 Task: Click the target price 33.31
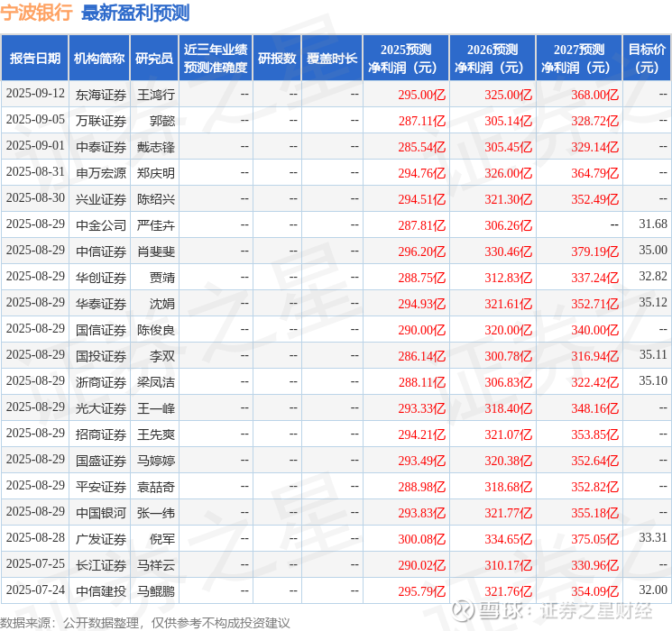[653, 537]
